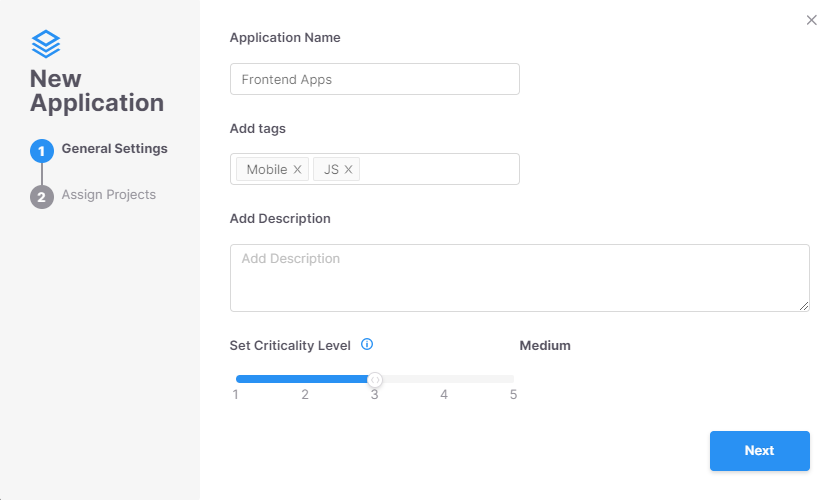Click inside the Add tags field
Image resolution: width=837 pixels, height=500 pixels.
(439, 169)
